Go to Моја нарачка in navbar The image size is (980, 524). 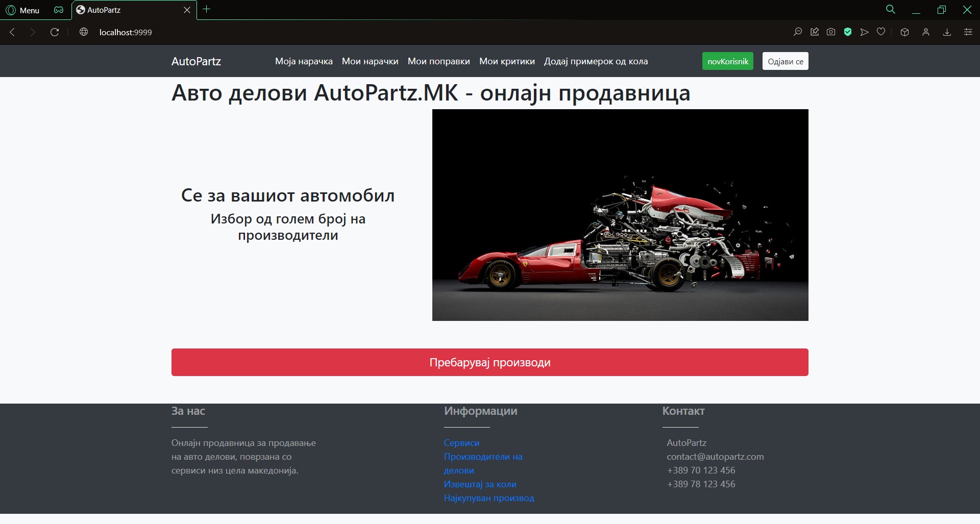click(x=304, y=61)
